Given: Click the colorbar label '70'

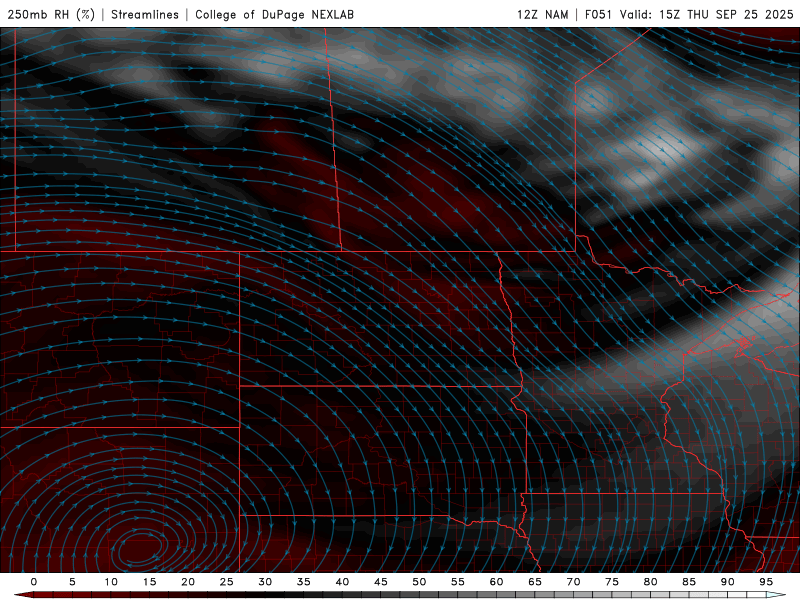Looking at the screenshot, I should click(x=573, y=582).
